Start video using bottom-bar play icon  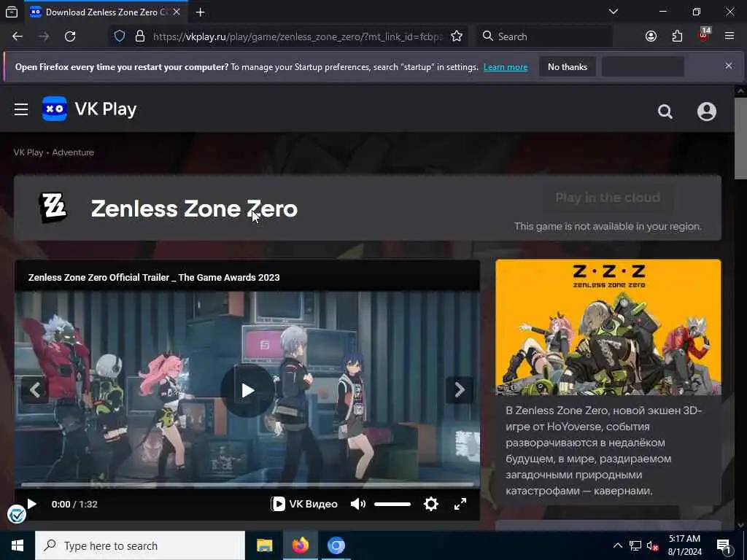(x=32, y=504)
